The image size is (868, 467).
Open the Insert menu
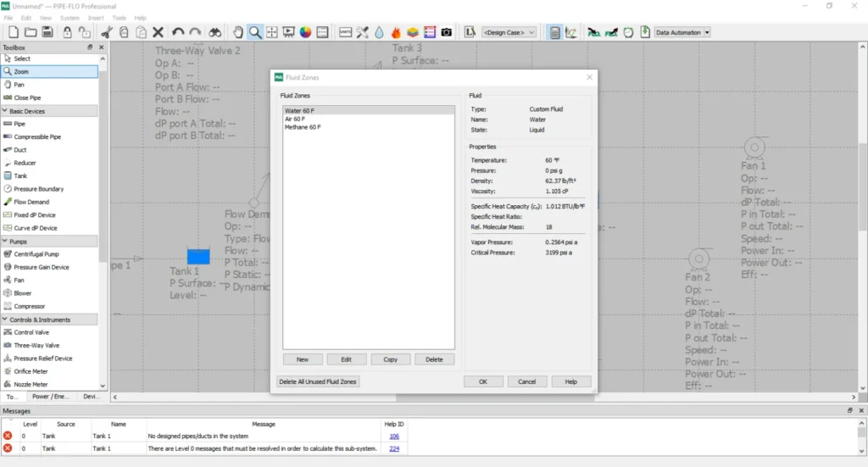coord(96,17)
